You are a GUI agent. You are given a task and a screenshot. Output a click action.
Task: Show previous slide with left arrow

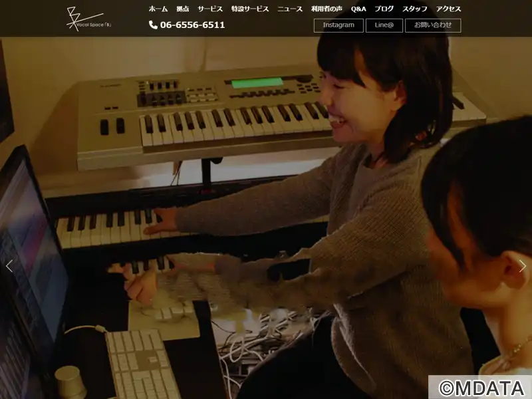[9, 266]
